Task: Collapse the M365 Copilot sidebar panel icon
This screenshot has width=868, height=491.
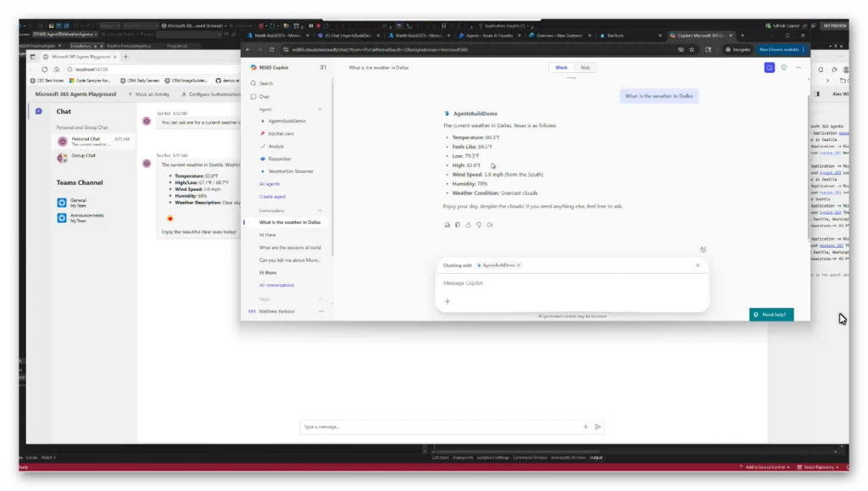Action: point(323,68)
